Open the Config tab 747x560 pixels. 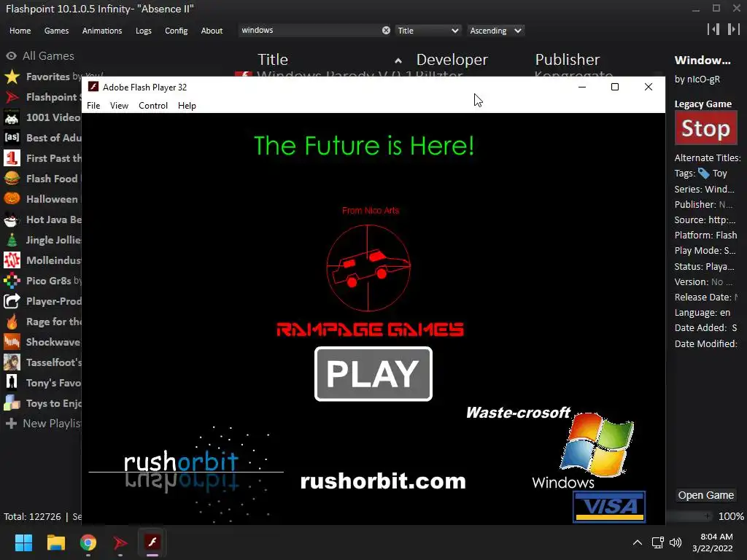(x=177, y=31)
